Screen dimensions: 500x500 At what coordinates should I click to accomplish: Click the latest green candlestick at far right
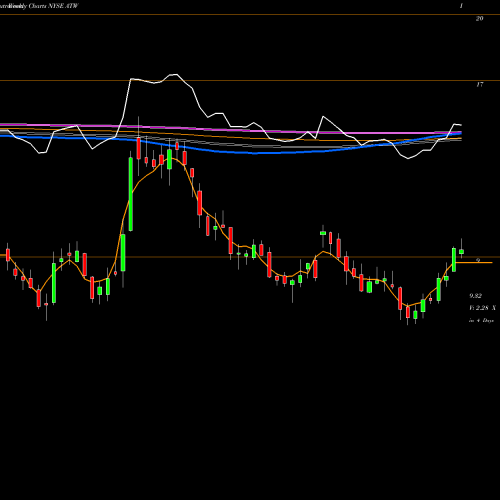462,251
